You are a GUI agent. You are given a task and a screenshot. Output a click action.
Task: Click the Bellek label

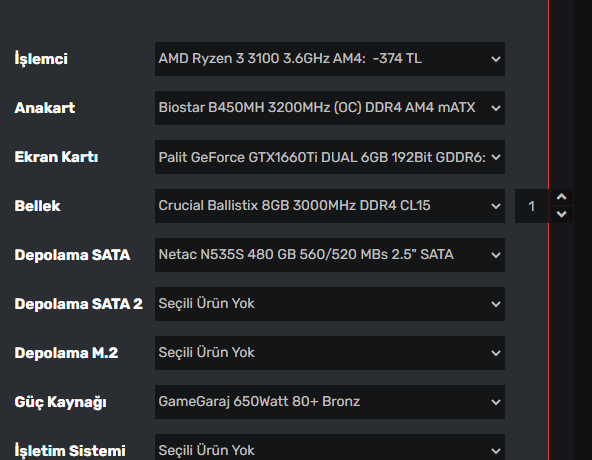[x=37, y=206]
